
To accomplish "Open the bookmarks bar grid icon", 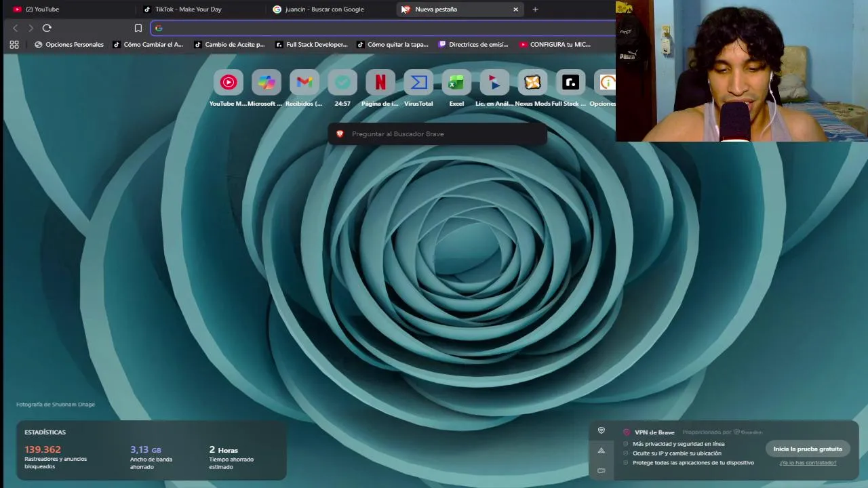I will (14, 45).
